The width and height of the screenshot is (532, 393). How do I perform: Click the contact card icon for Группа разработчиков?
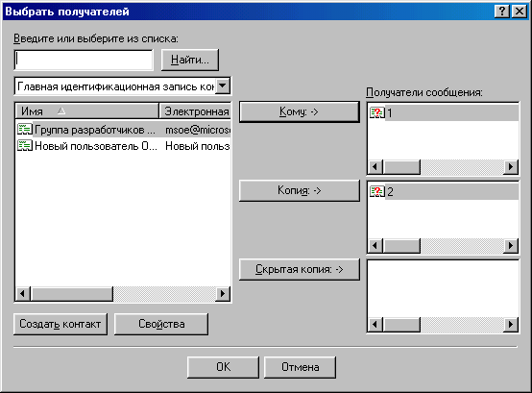coord(25,130)
